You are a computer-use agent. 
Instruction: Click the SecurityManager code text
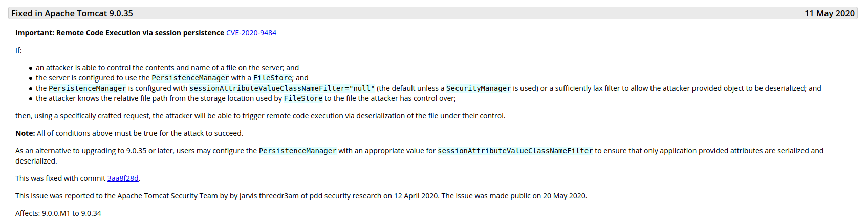click(479, 88)
